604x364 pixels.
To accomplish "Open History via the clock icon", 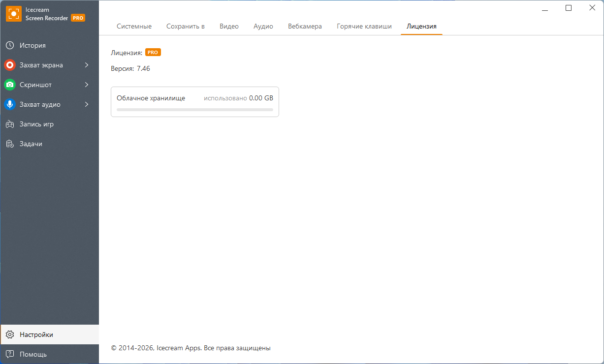I will coord(10,45).
